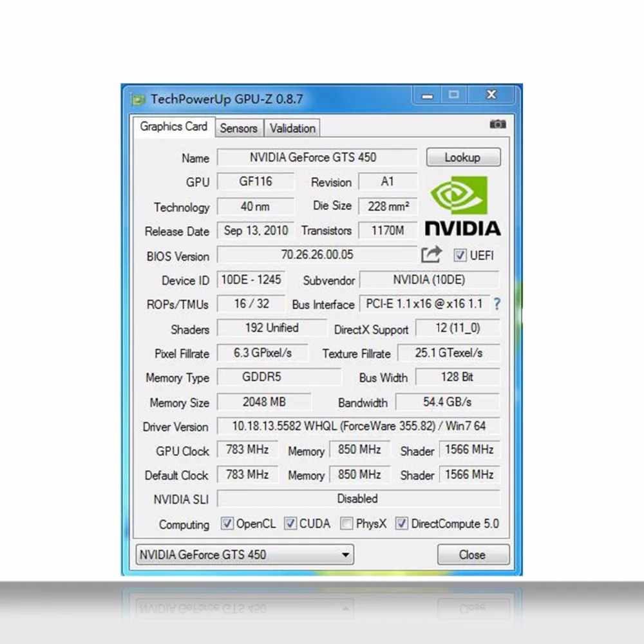Click the Bus Width value 128 Bit

(x=458, y=377)
